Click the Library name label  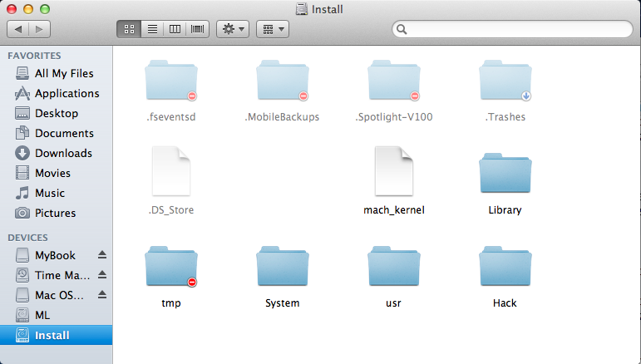(505, 210)
